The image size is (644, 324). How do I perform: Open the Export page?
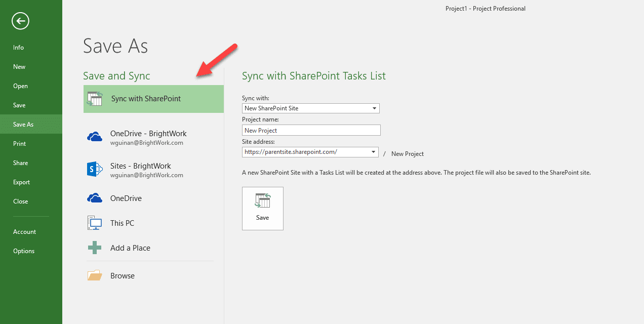(x=31, y=182)
